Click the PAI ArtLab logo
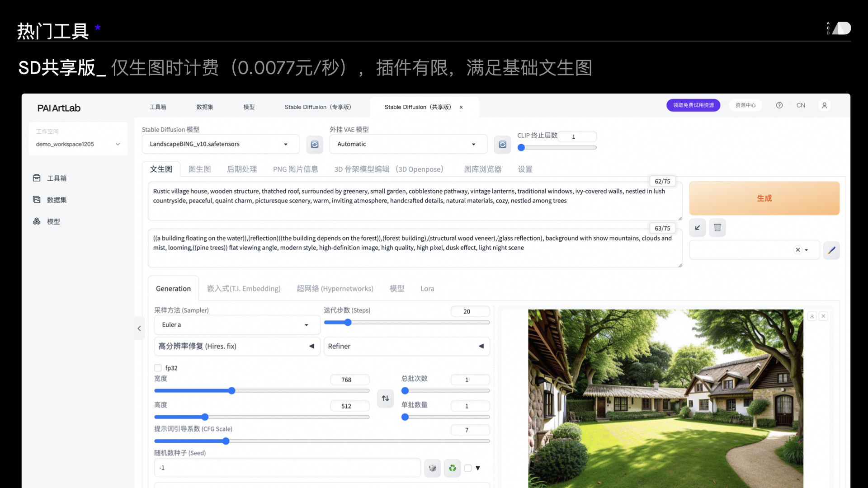868x488 pixels. click(x=59, y=108)
